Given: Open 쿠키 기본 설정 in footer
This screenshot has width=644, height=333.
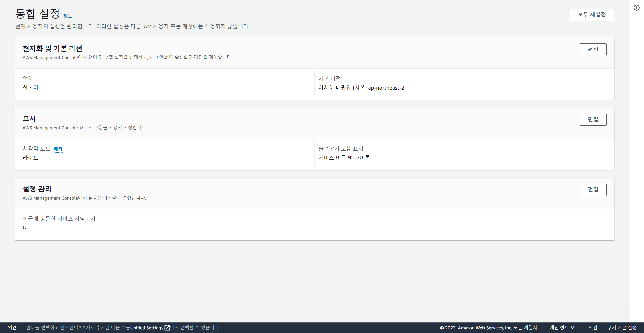Looking at the screenshot, I should click(x=622, y=327).
